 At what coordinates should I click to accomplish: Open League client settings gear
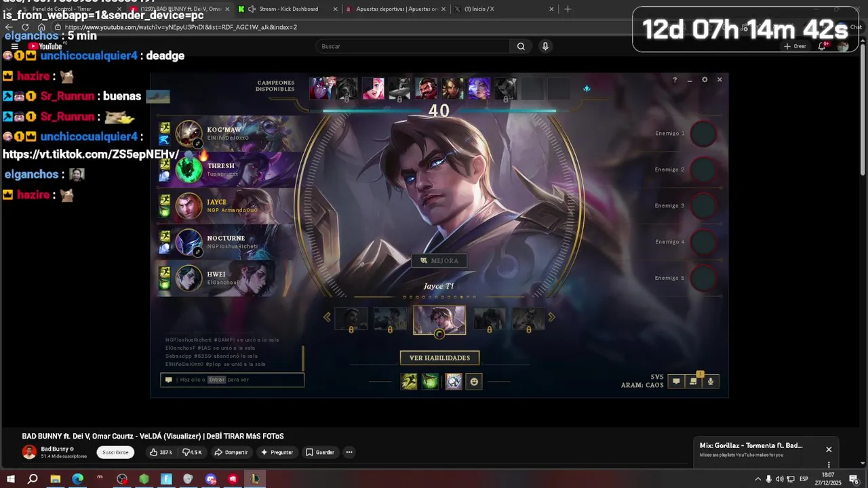705,80
